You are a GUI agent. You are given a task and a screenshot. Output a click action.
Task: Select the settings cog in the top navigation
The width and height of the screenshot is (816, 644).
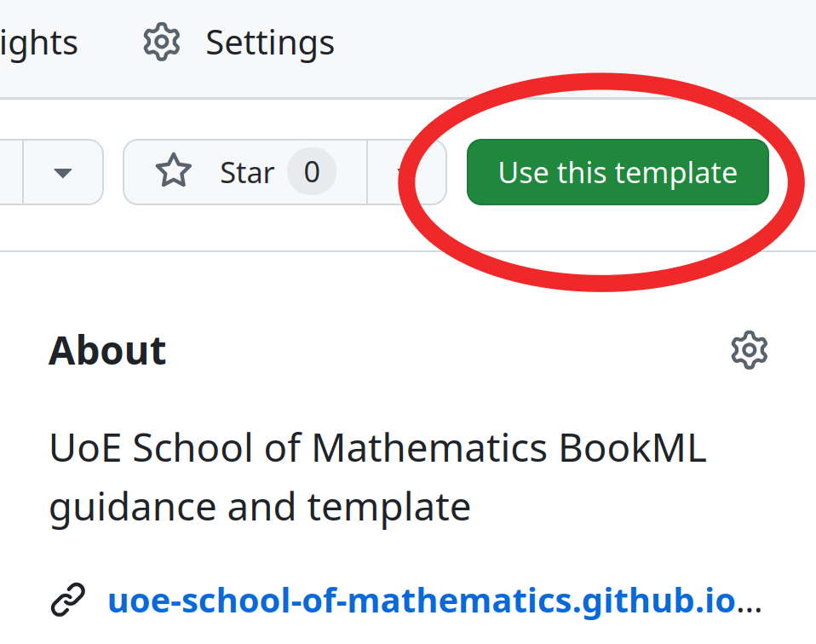click(161, 43)
